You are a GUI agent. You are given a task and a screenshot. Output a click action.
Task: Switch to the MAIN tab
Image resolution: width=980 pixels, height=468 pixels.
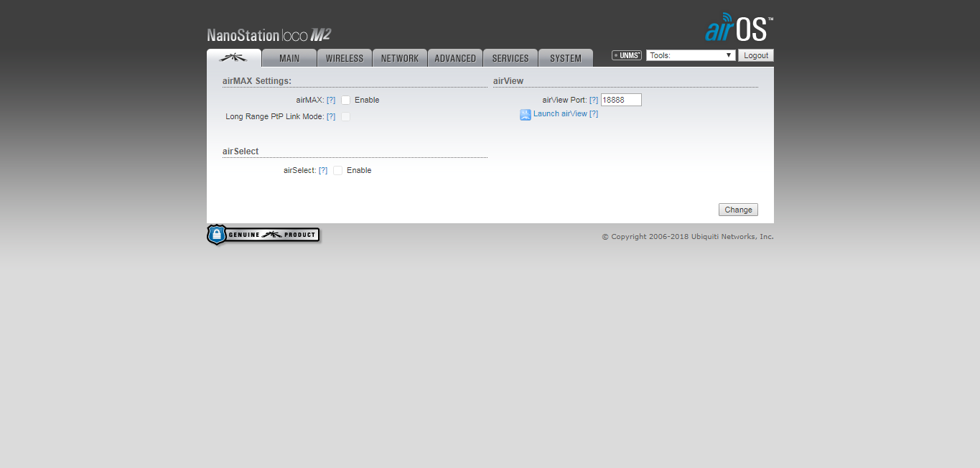(x=289, y=58)
